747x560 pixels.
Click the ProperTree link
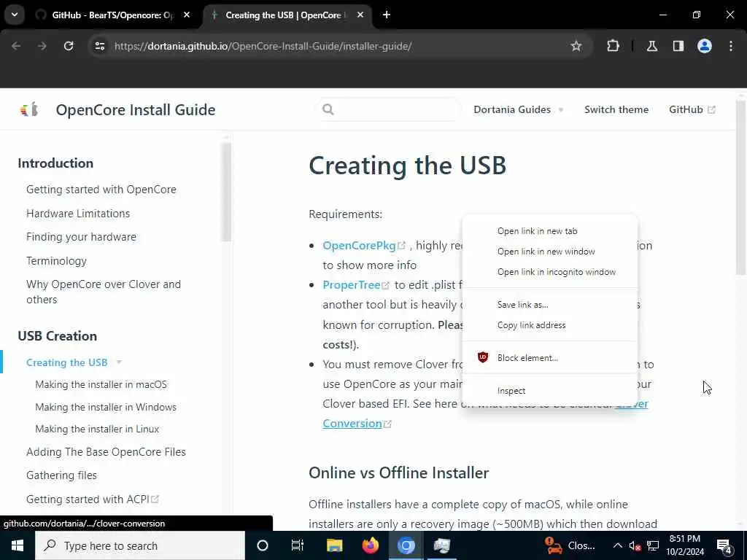pos(356,285)
